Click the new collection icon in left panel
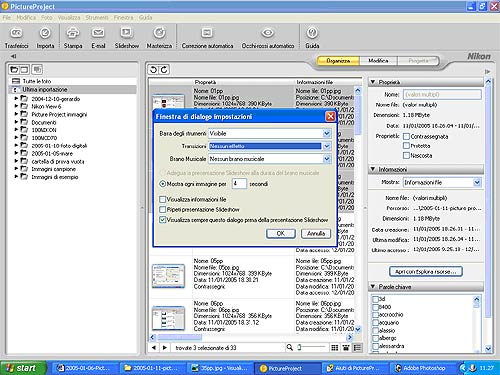Screen dimensions: 500x375 click(24, 69)
